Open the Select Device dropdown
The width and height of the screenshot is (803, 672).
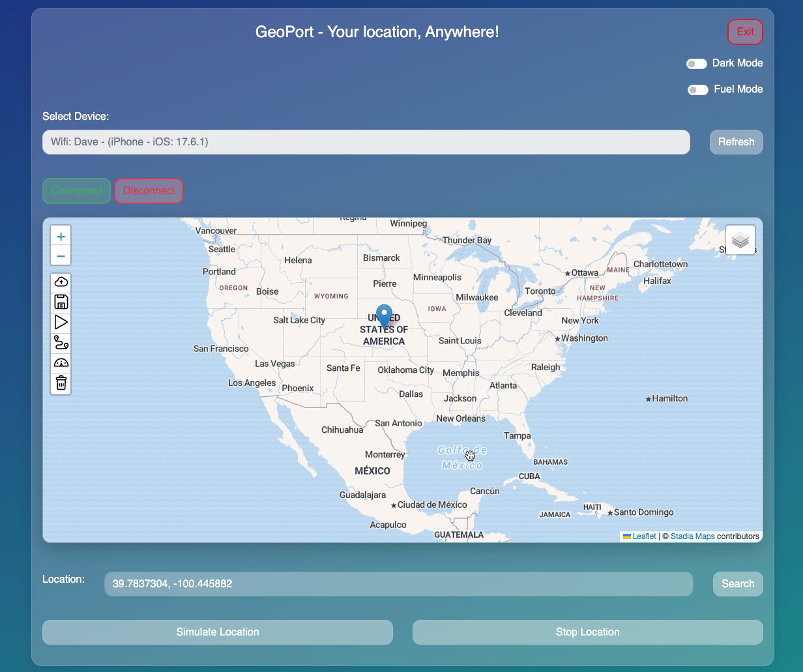coord(366,142)
